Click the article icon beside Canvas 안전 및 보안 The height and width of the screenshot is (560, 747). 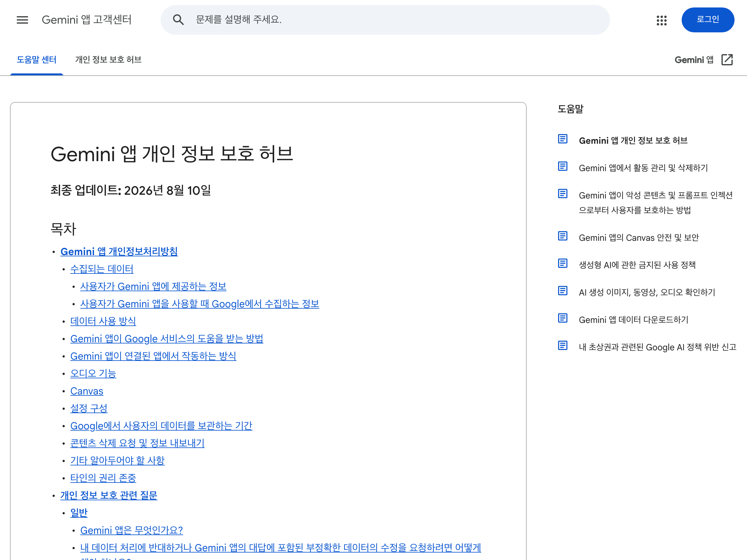pos(563,236)
